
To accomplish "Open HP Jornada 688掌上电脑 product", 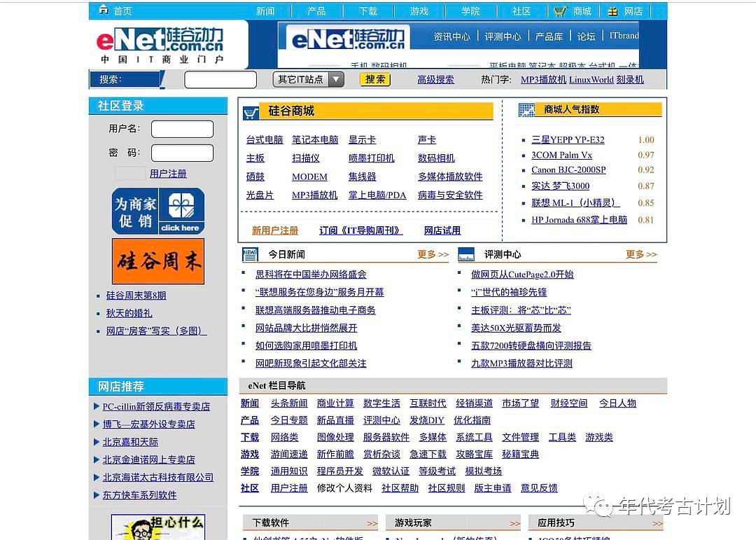I will [x=579, y=220].
